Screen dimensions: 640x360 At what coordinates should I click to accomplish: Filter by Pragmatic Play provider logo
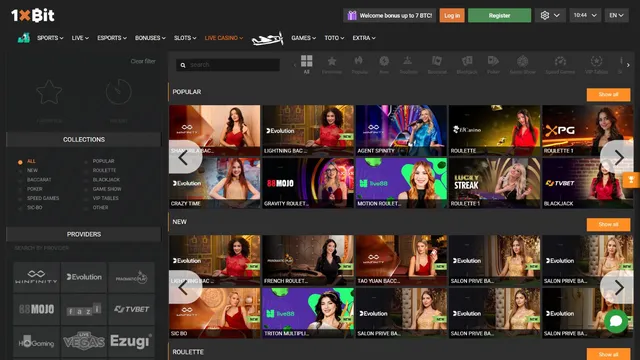tap(131, 277)
